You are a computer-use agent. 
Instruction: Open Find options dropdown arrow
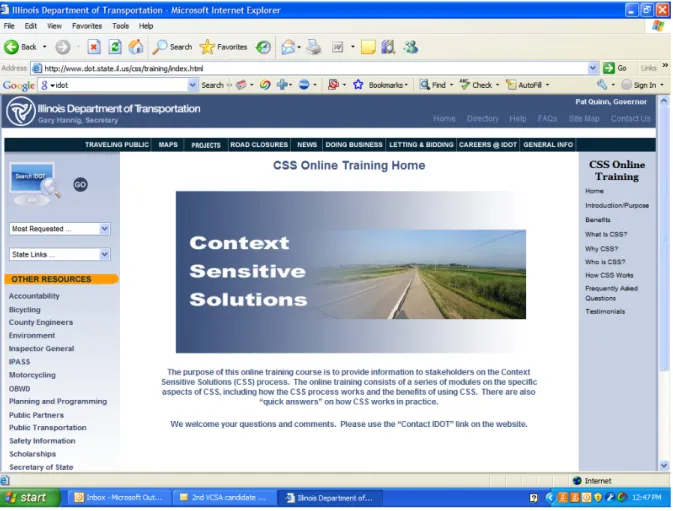pos(451,85)
